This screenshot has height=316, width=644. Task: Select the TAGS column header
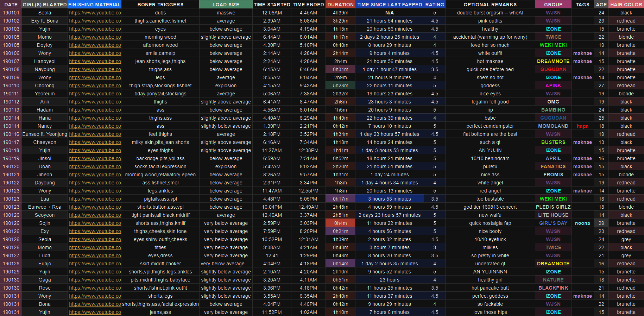coord(583,5)
